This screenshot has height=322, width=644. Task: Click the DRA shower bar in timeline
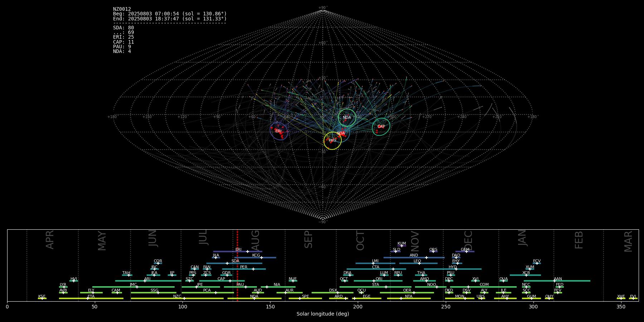(x=348, y=275)
